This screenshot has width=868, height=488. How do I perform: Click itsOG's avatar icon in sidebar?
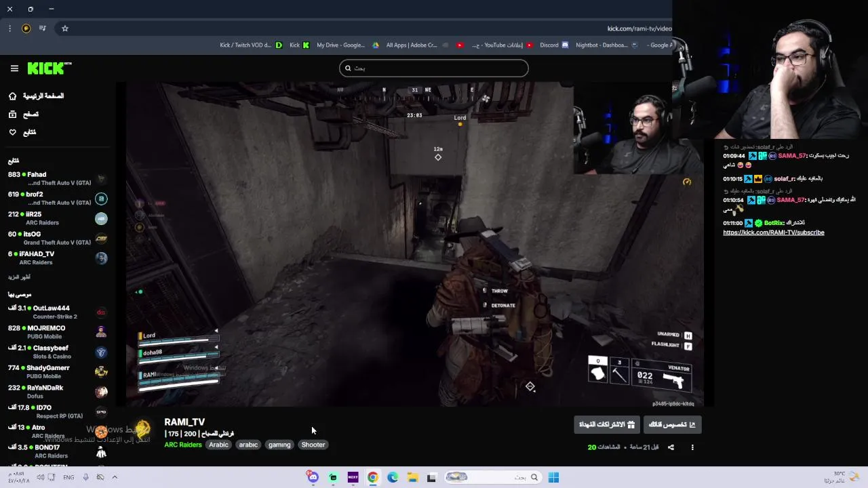pos(101,238)
